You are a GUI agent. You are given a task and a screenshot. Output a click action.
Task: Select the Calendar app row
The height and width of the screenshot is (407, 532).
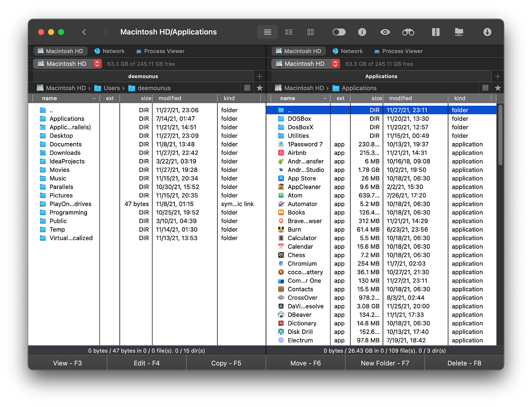click(x=381, y=246)
